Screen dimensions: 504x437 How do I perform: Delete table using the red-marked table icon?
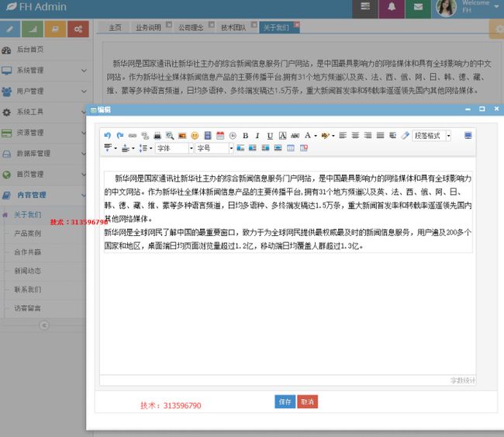(x=304, y=148)
